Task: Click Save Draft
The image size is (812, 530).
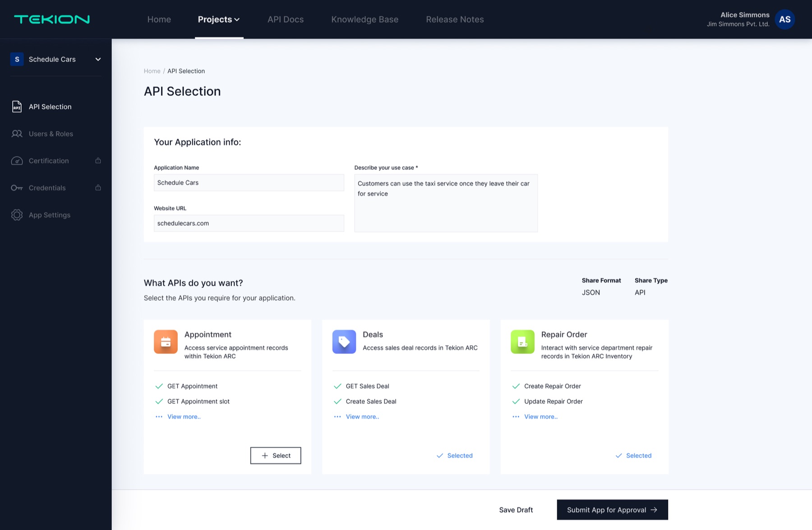Action: 516,510
